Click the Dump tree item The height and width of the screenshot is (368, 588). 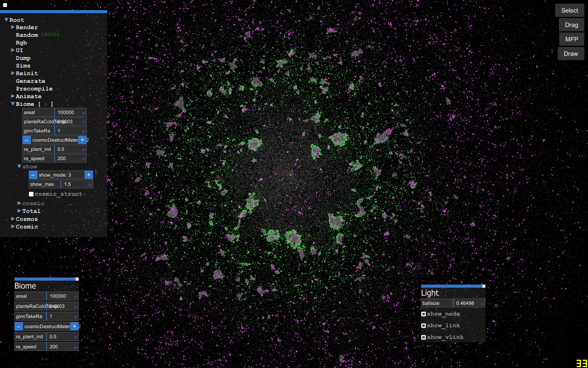(23, 58)
